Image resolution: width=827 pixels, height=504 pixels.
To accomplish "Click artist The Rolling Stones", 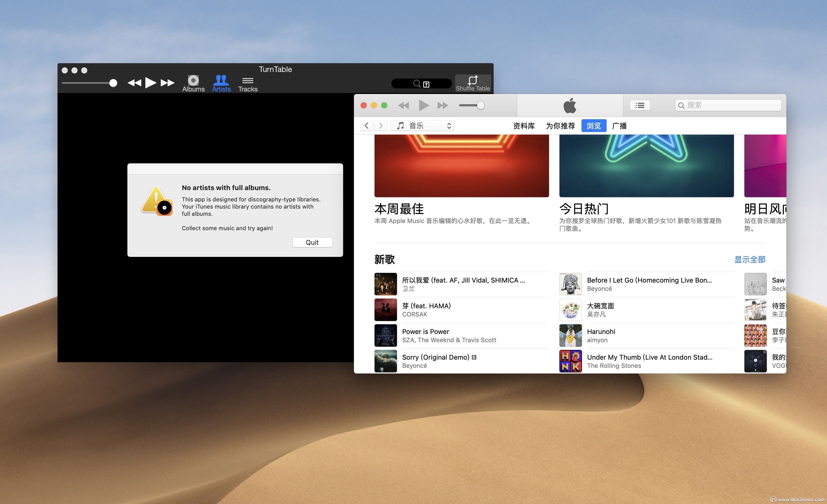I will tap(614, 366).
